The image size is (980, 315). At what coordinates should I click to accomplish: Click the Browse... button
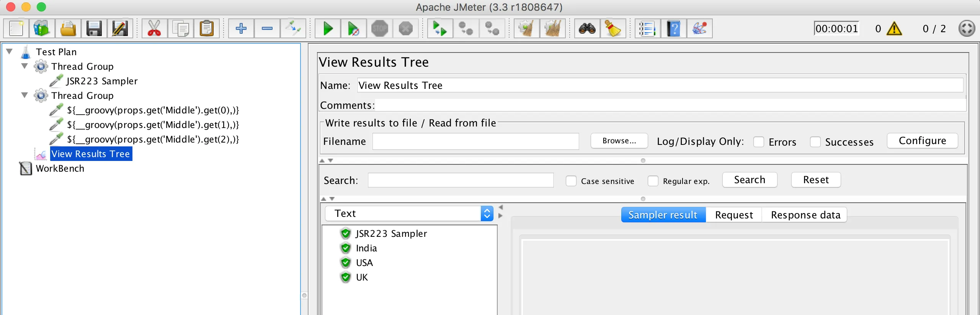(619, 141)
